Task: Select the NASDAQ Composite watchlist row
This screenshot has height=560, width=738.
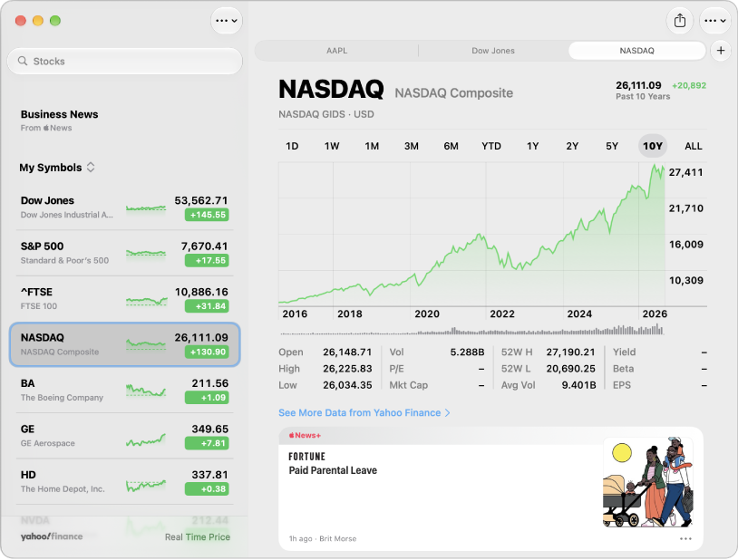Action: coord(125,344)
